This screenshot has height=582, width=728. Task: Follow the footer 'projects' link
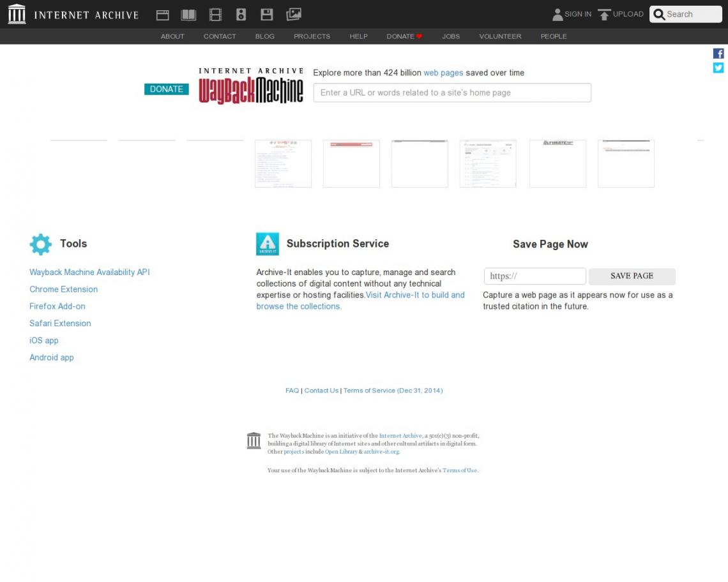coord(294,452)
